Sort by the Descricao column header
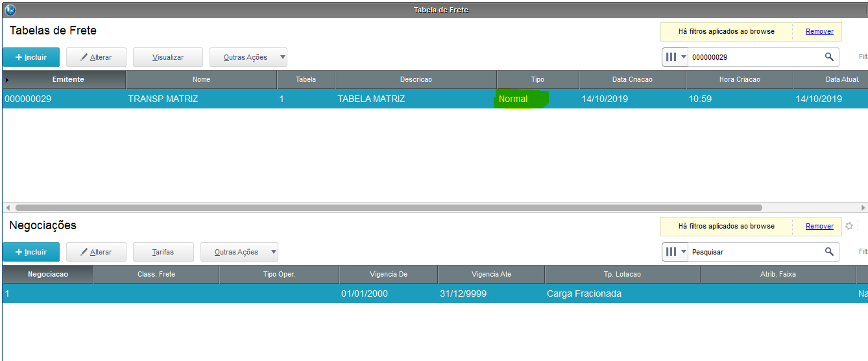 (x=416, y=79)
